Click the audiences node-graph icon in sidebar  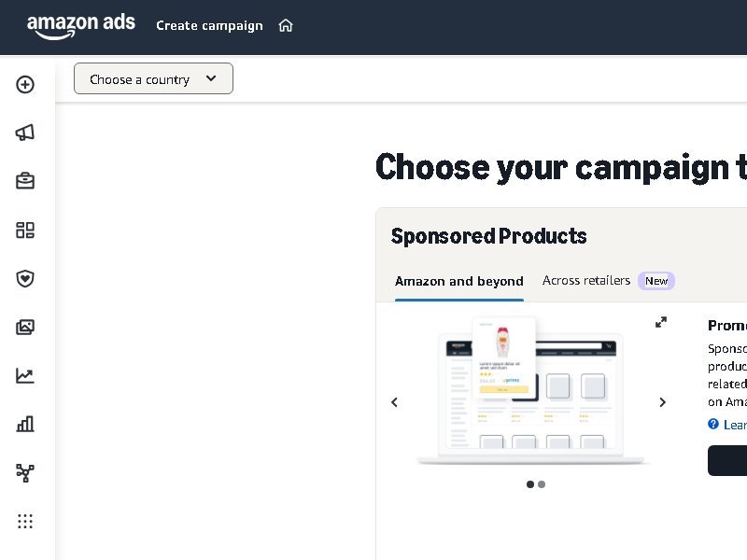[x=25, y=472]
